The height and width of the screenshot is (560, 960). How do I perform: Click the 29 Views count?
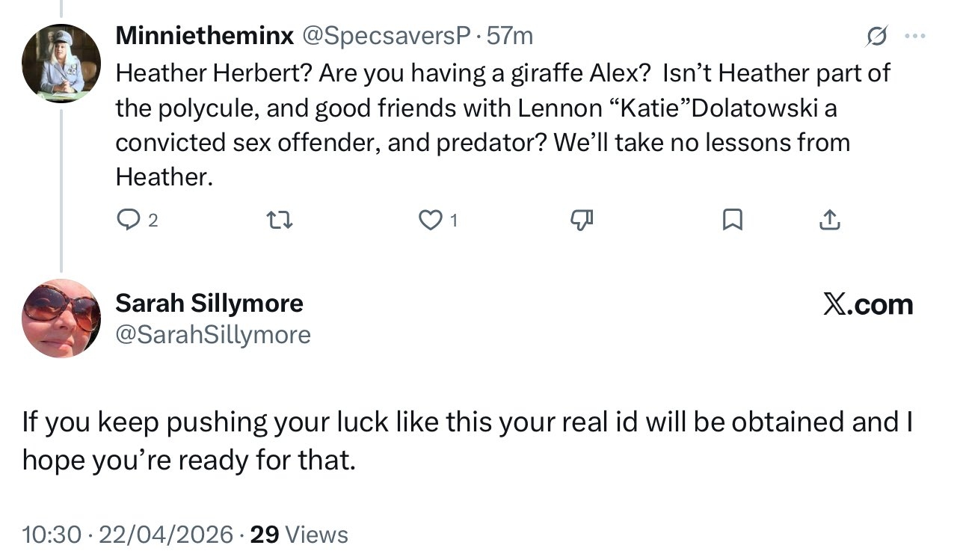click(x=299, y=535)
